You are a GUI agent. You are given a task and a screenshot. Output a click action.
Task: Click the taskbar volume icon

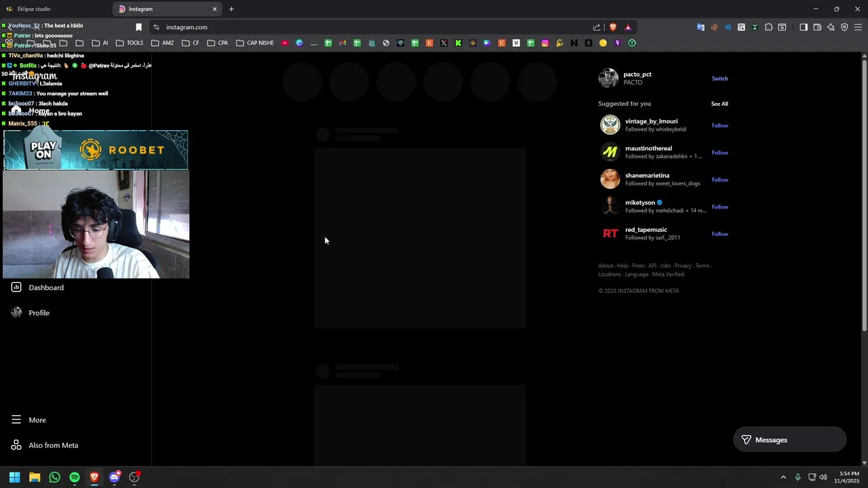pos(823,477)
